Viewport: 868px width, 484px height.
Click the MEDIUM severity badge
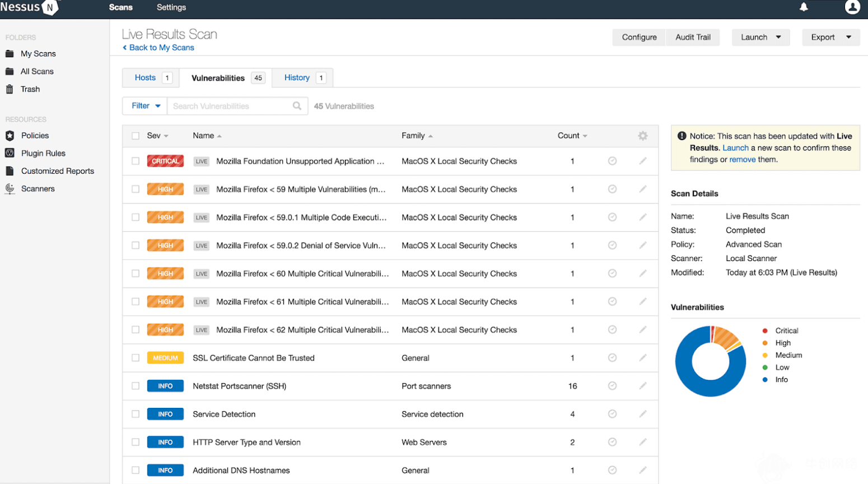click(x=165, y=357)
